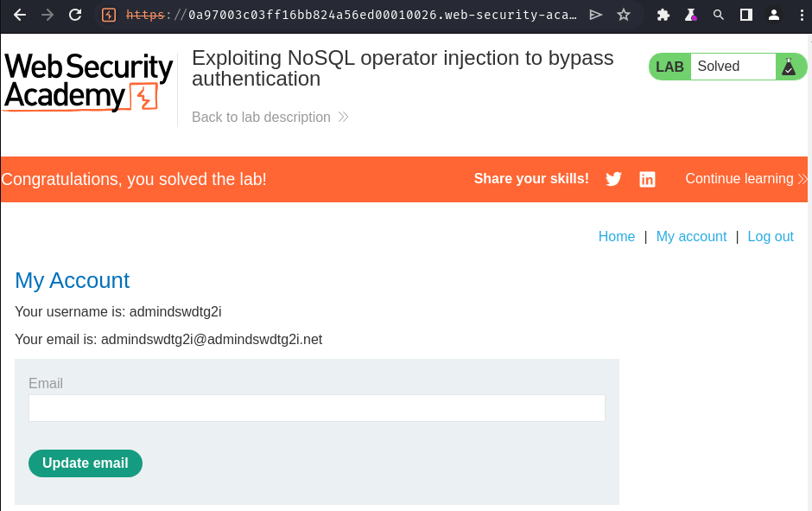The height and width of the screenshot is (511, 812).
Task: Click the solved lab flask icon
Action: [789, 67]
